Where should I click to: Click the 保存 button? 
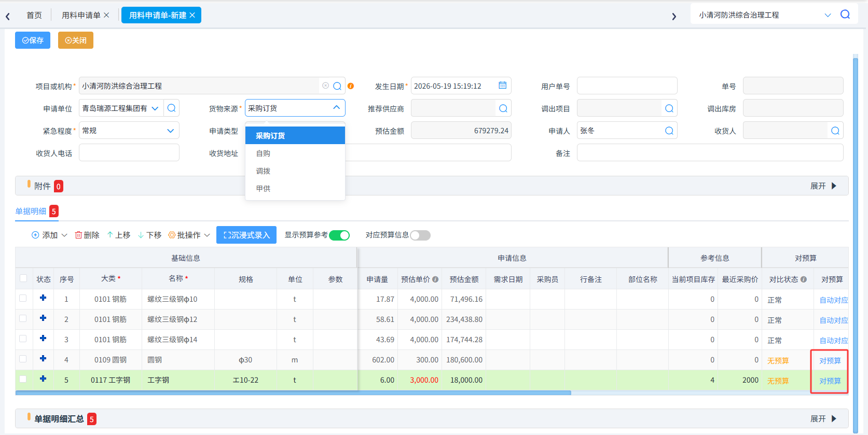(33, 40)
